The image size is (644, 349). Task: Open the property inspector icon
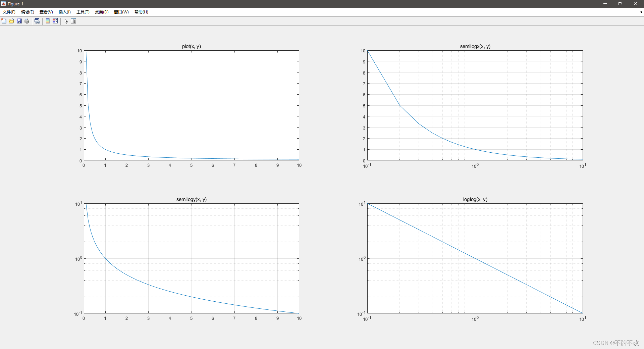coord(73,21)
